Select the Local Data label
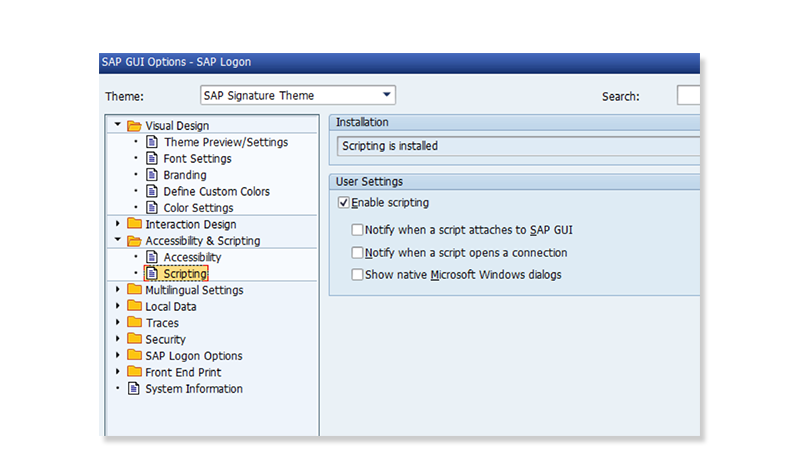800x450 pixels. [171, 307]
